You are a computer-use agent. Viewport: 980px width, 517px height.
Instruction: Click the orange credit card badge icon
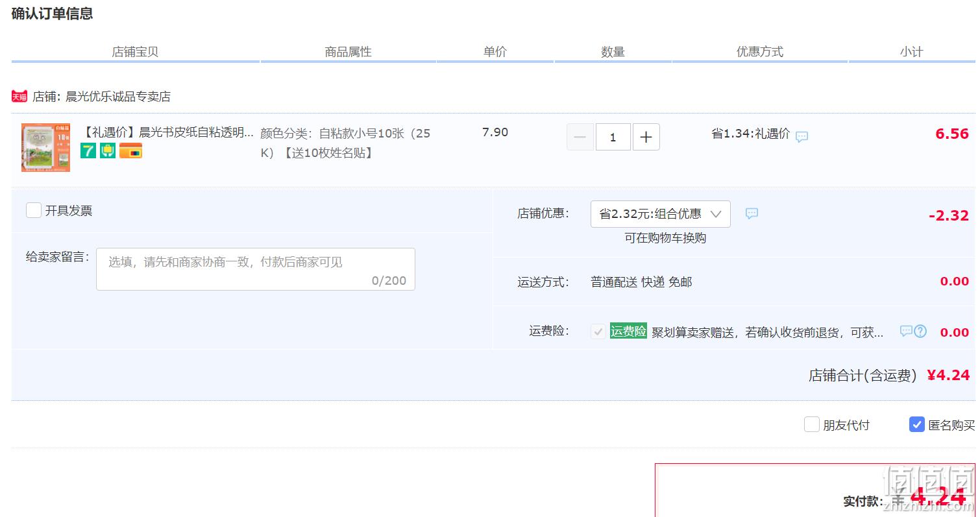(x=130, y=150)
